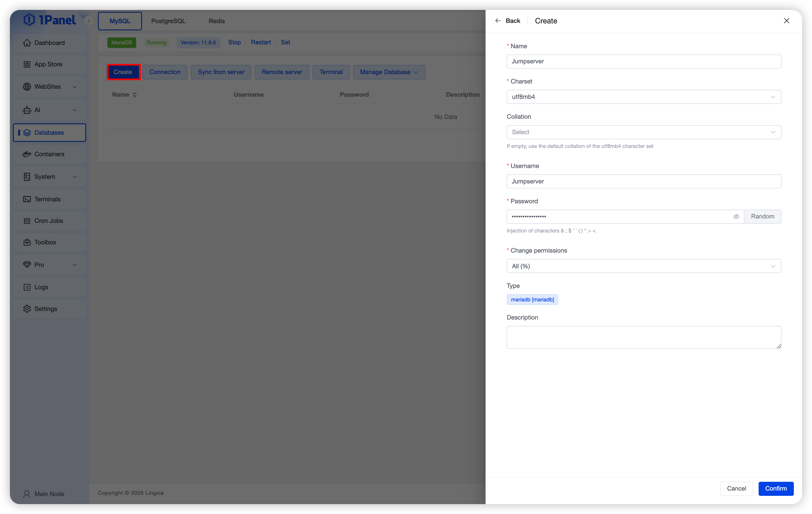
Task: Open Toolbox briefcase icon
Action: pyautogui.click(x=27, y=242)
